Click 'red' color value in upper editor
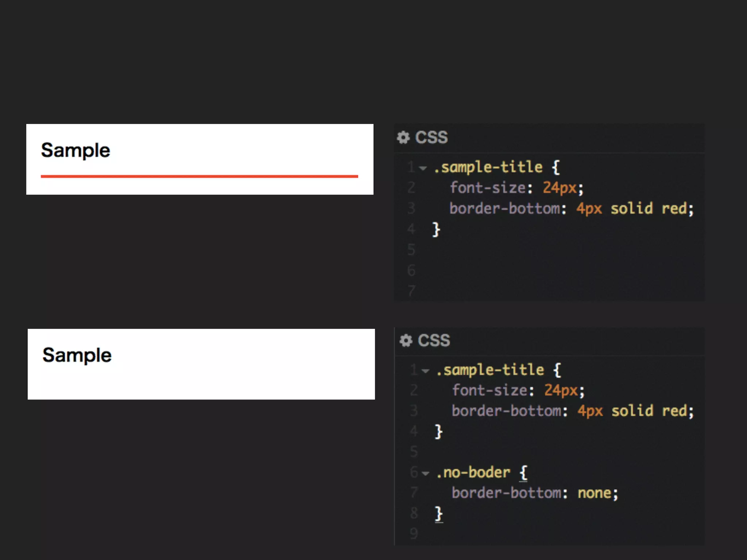This screenshot has width=747, height=560. click(x=674, y=209)
